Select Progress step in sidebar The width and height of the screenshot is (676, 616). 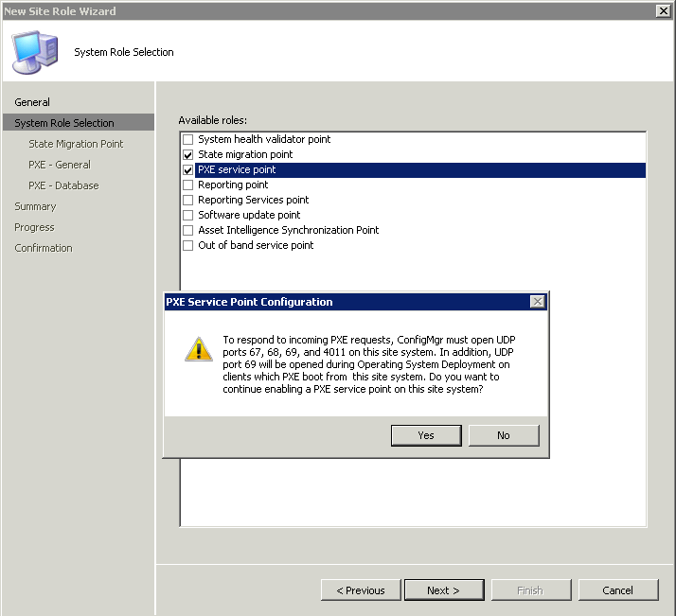click(34, 227)
